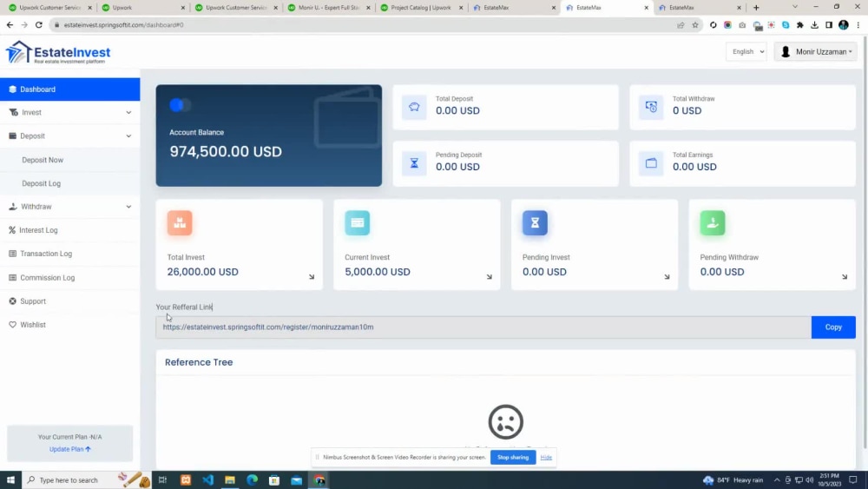Viewport: 868px width, 489px height.
Task: Expand the Invest sidebar menu
Action: point(69,112)
